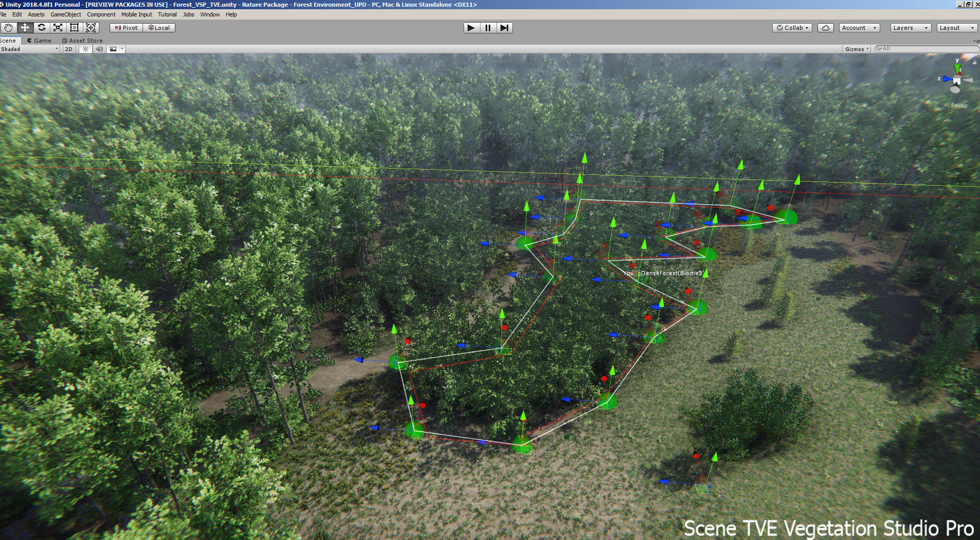Open the Collab dropdown
Viewport: 980px width, 540px height.
pos(792,28)
